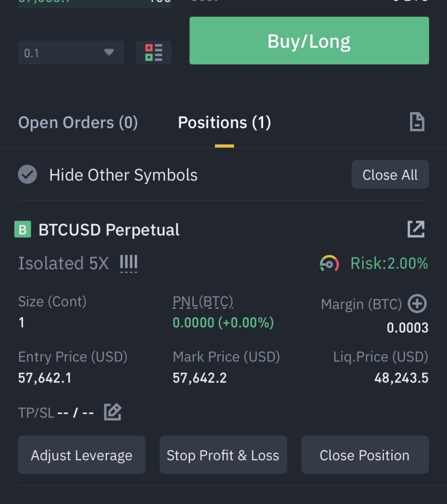The height and width of the screenshot is (504, 447).
Task: Open the order history document icon
Action: (417, 122)
